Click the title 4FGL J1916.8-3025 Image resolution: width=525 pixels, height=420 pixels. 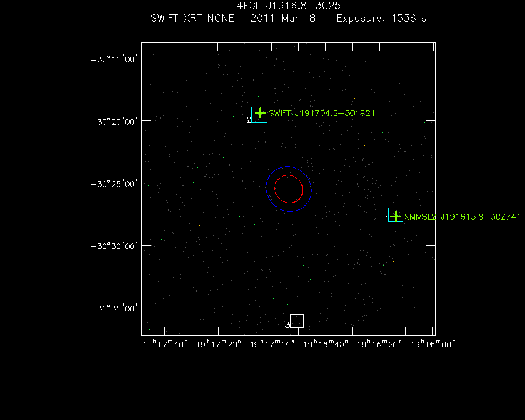(x=288, y=6)
